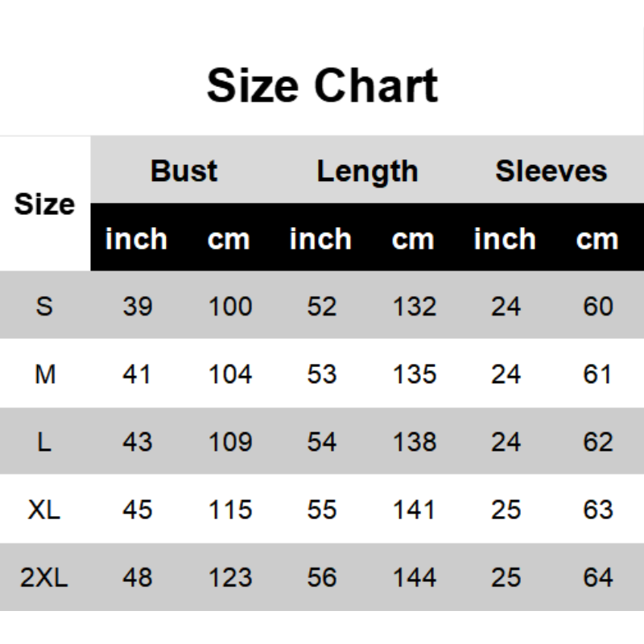Click the S size row label
This screenshot has width=644, height=644.
click(44, 306)
